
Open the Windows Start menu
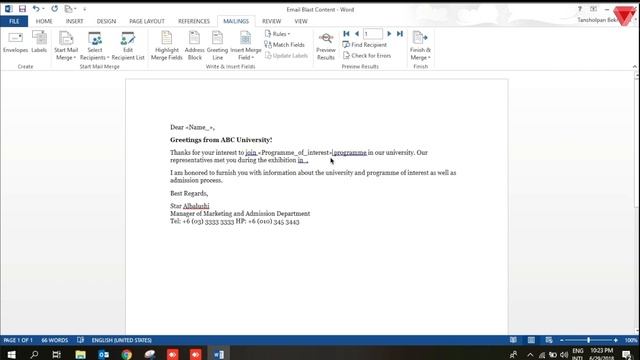11,354
